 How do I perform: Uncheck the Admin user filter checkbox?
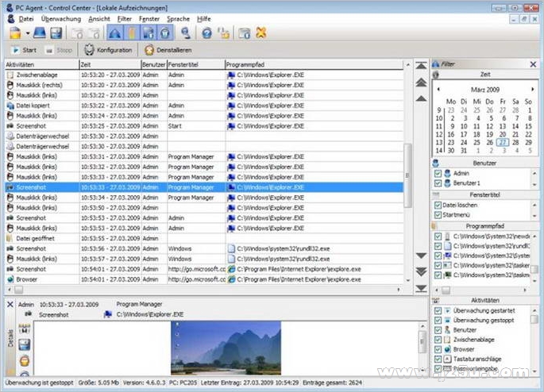click(438, 172)
